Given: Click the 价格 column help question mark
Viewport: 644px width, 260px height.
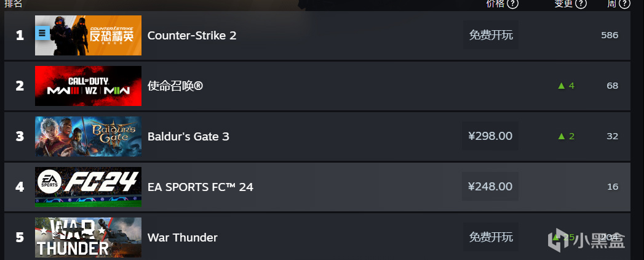Looking at the screenshot, I should coord(512,4).
